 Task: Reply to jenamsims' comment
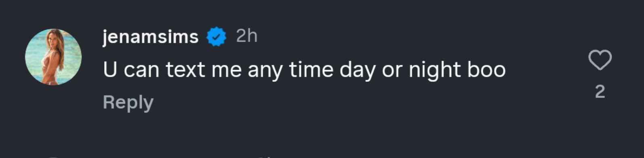click(128, 102)
